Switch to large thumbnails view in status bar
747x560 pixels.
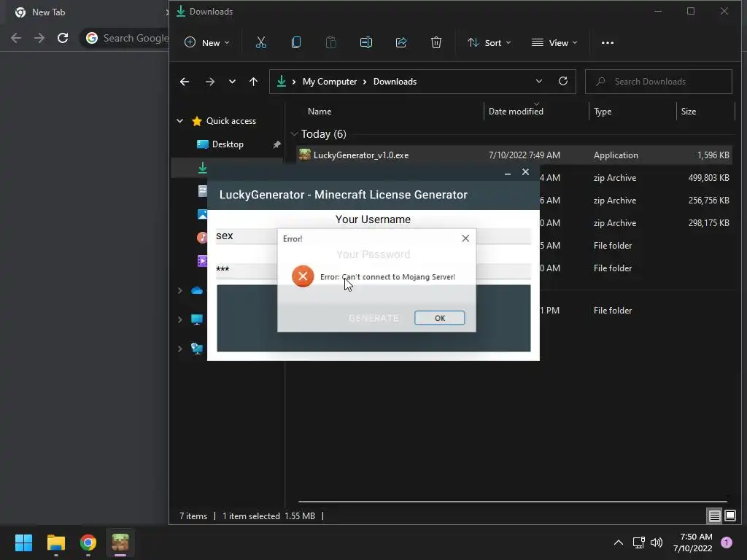(x=729, y=516)
